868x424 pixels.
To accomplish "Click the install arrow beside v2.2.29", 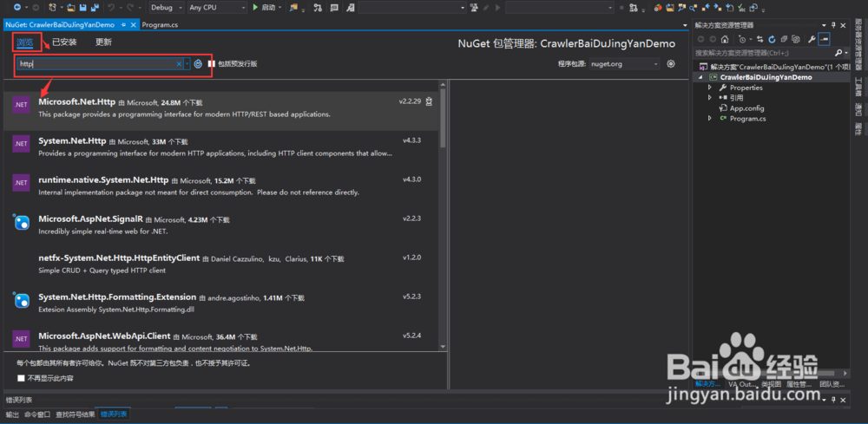I will [429, 101].
